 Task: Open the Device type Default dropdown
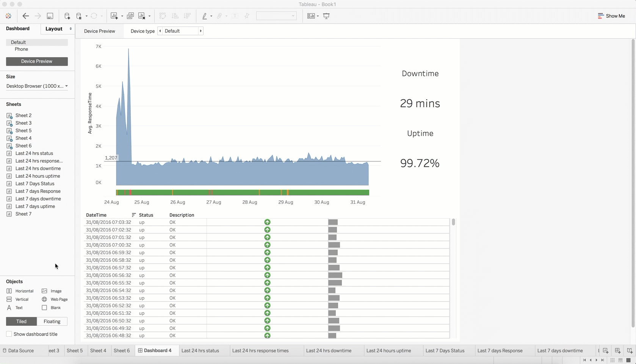[180, 31]
